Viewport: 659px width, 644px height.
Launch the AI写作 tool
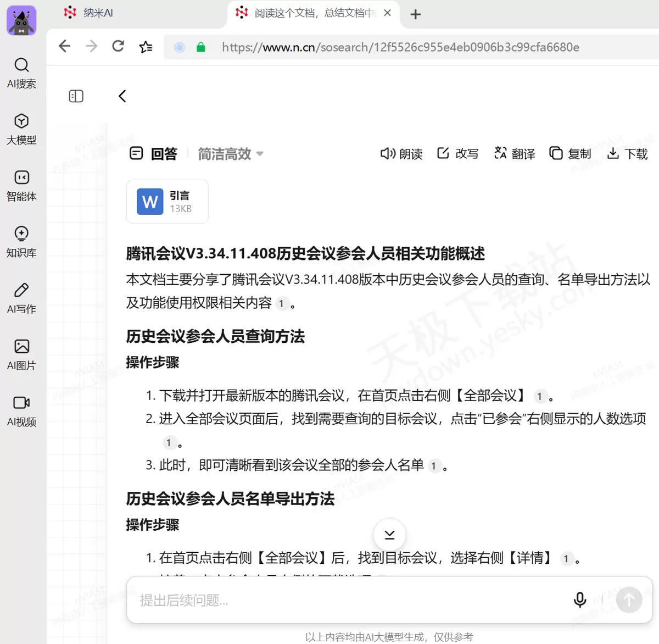click(x=21, y=299)
